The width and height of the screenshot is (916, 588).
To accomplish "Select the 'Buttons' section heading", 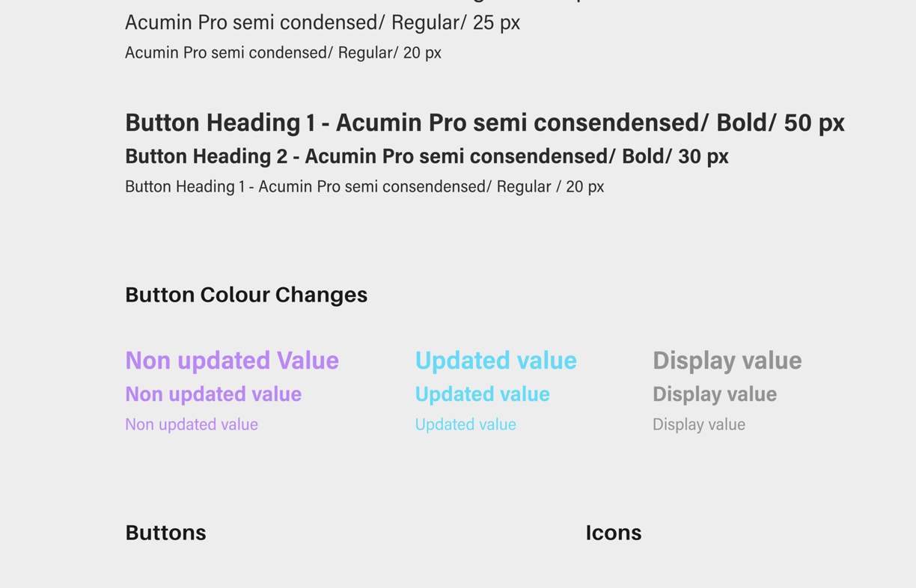I will [x=165, y=533].
